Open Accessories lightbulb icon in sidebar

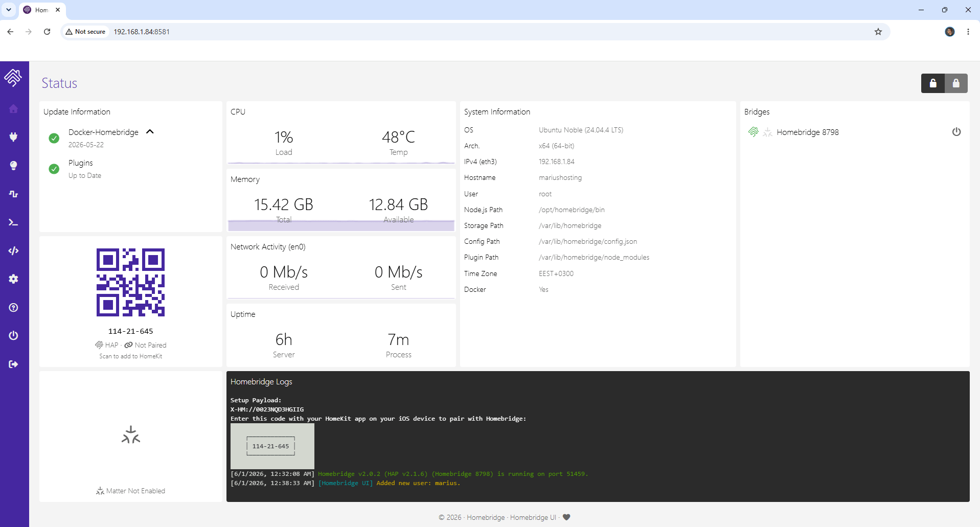pos(13,165)
